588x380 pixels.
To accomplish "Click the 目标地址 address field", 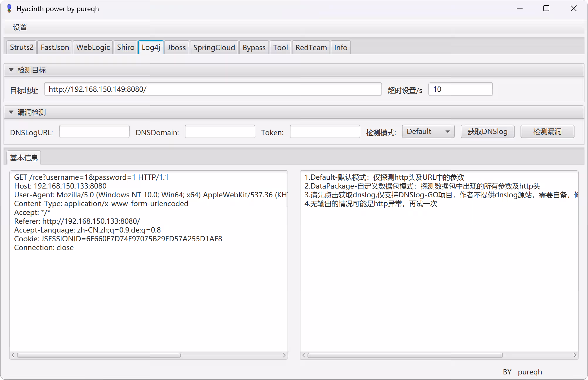I will coord(213,89).
